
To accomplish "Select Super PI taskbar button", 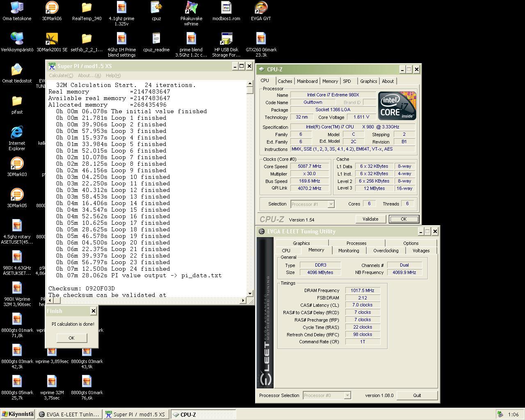I will tap(136, 414).
